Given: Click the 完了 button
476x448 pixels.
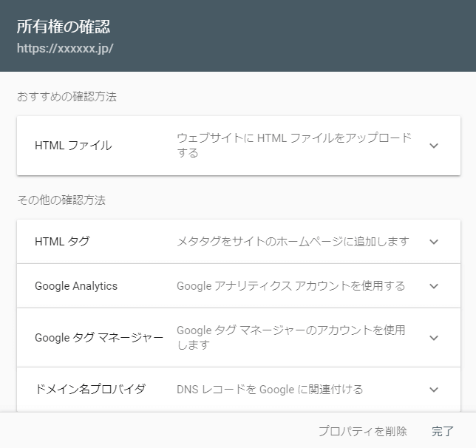Looking at the screenshot, I should point(442,431).
